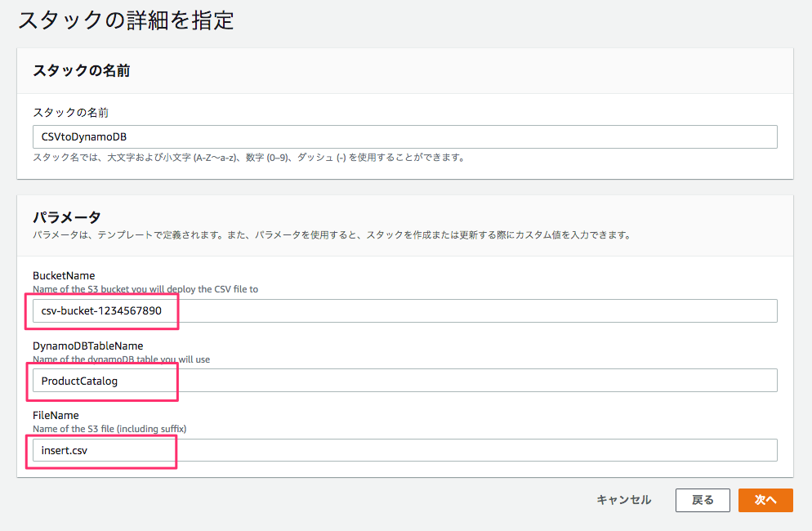Click the FileName suffix helper text
The image size is (812, 531).
click(114, 428)
